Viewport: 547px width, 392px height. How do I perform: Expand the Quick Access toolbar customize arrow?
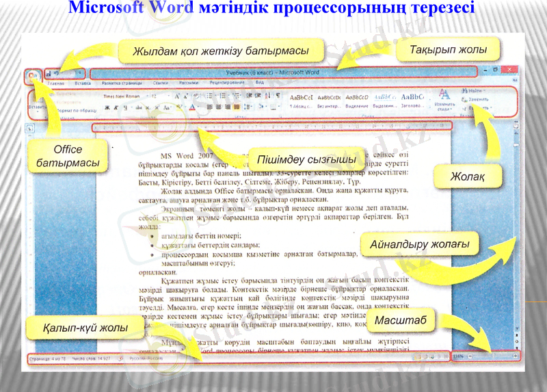[x=80, y=73]
